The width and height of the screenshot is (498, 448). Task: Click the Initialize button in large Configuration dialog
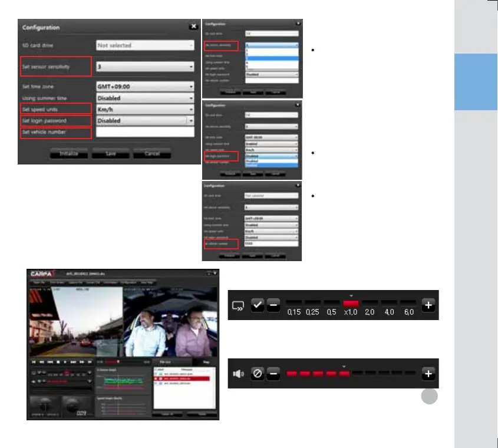[x=68, y=154]
